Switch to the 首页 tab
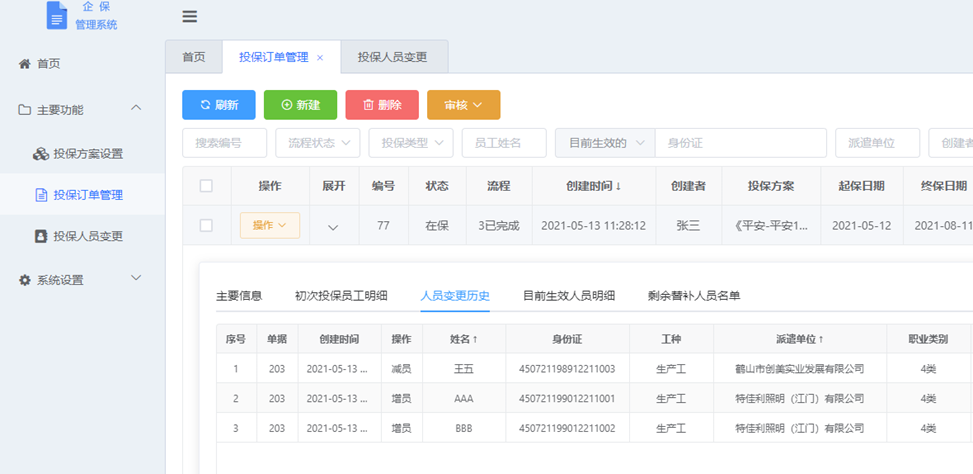The image size is (973, 474). (x=194, y=57)
